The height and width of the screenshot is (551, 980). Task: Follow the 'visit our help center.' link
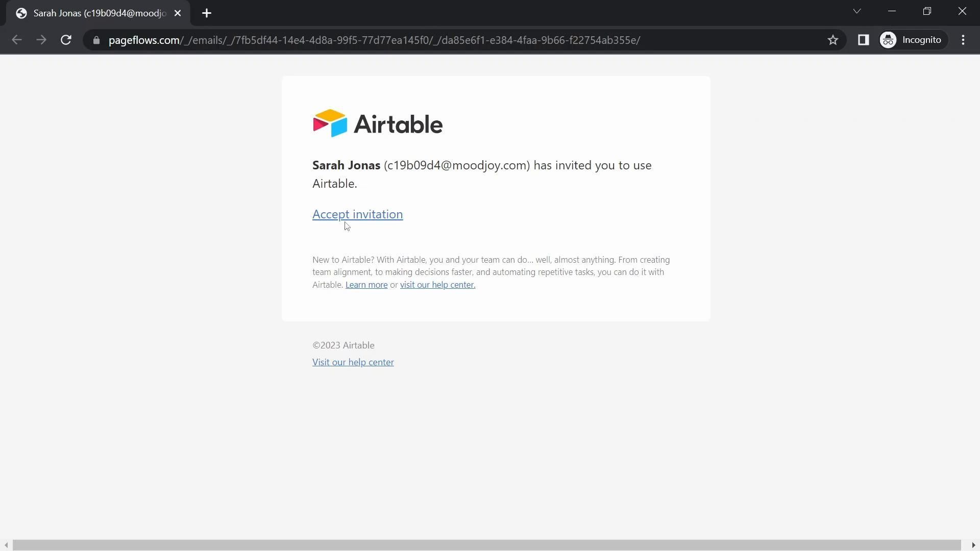coord(437,285)
